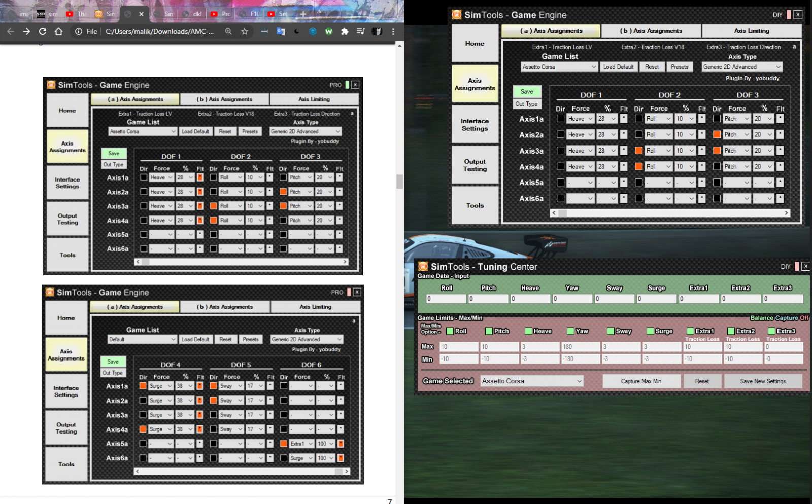Image resolution: width=812 pixels, height=504 pixels.
Task: Toggle Axis1a DOF 1 Dir checkbox
Action: 560,119
